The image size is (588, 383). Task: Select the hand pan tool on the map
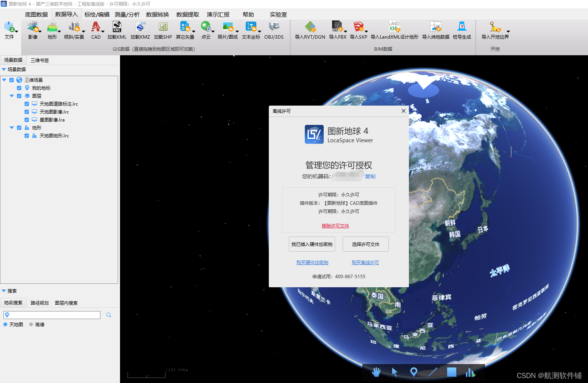click(x=376, y=372)
